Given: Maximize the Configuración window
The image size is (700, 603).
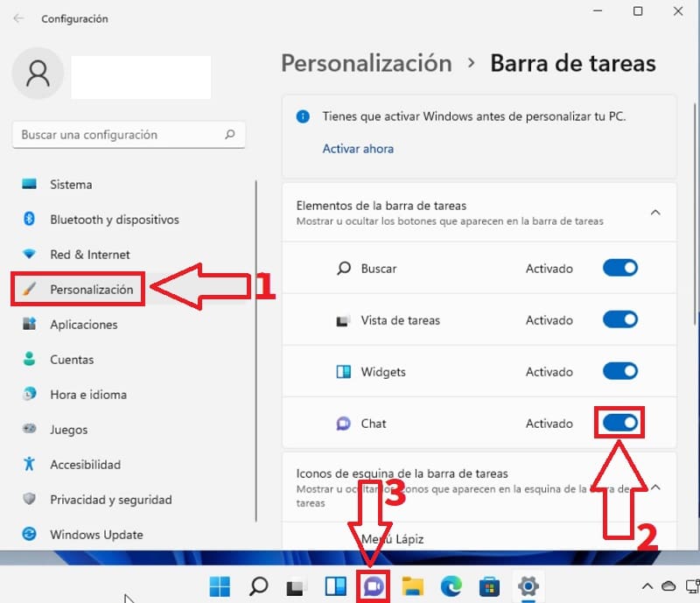Looking at the screenshot, I should click(x=638, y=11).
